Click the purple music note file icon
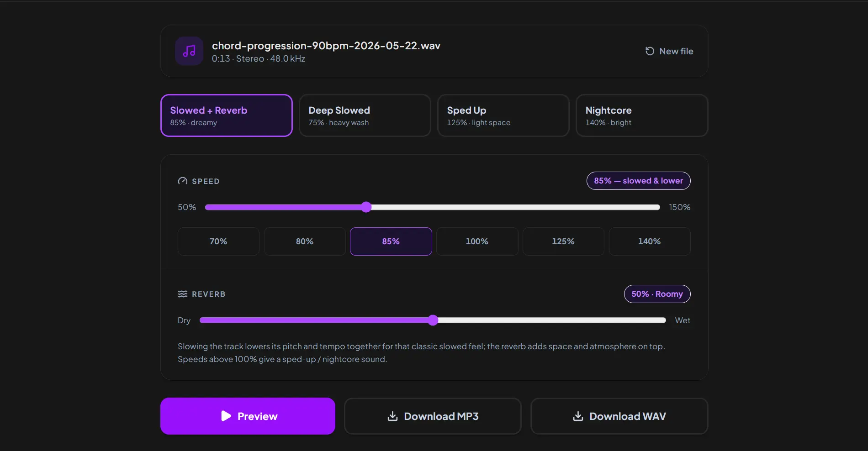This screenshot has width=868, height=451. pos(189,51)
